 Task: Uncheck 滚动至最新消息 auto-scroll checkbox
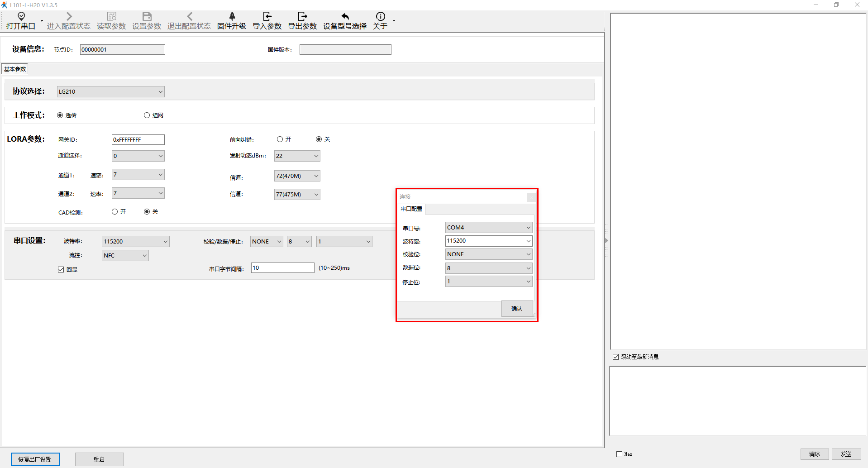[x=615, y=357]
